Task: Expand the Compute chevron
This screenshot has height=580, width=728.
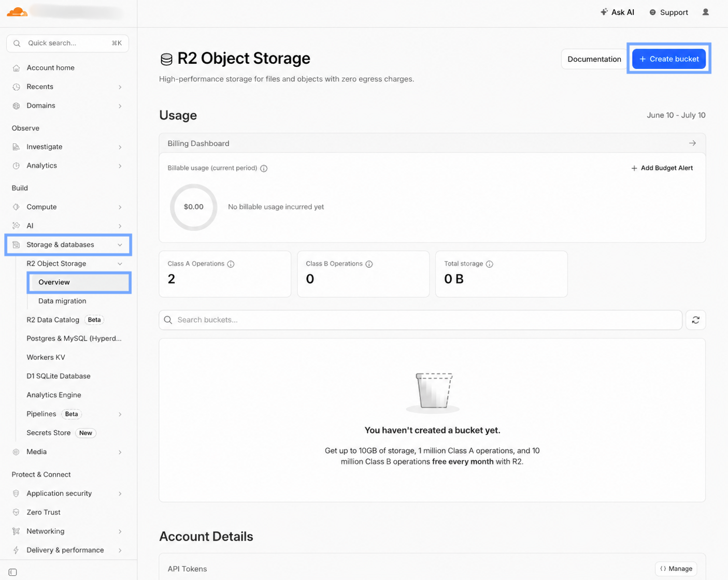Action: [120, 207]
